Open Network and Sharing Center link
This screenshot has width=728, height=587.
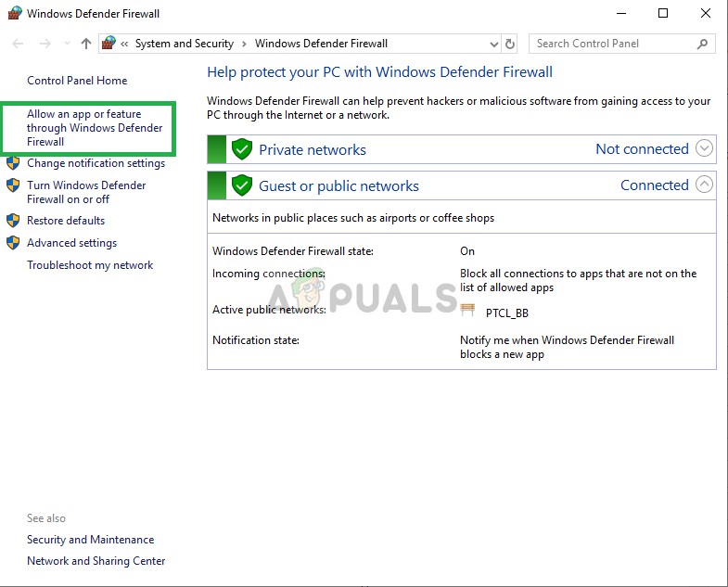pyautogui.click(x=96, y=561)
